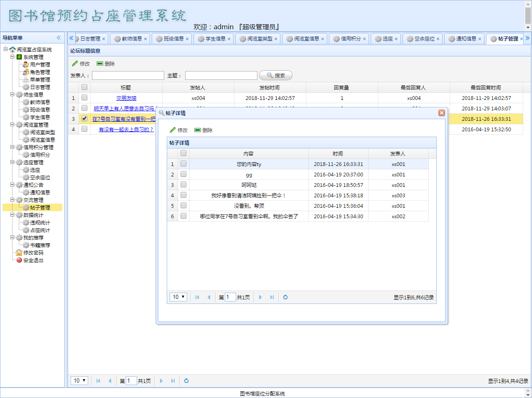Image resolution: width=532 pixels, height=398 pixels.
Task: Collapse the 阅览室管理 tree node
Action: [12, 125]
